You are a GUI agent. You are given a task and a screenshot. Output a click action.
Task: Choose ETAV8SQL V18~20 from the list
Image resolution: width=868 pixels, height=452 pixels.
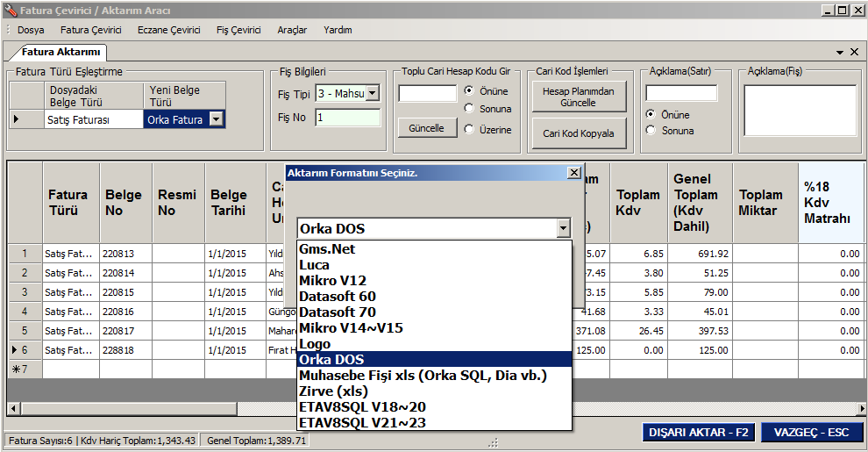[x=435, y=407]
